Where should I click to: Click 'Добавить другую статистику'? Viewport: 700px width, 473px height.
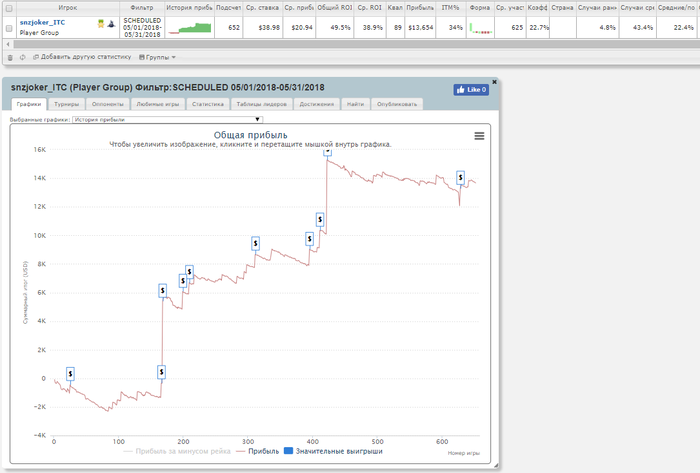pos(82,57)
